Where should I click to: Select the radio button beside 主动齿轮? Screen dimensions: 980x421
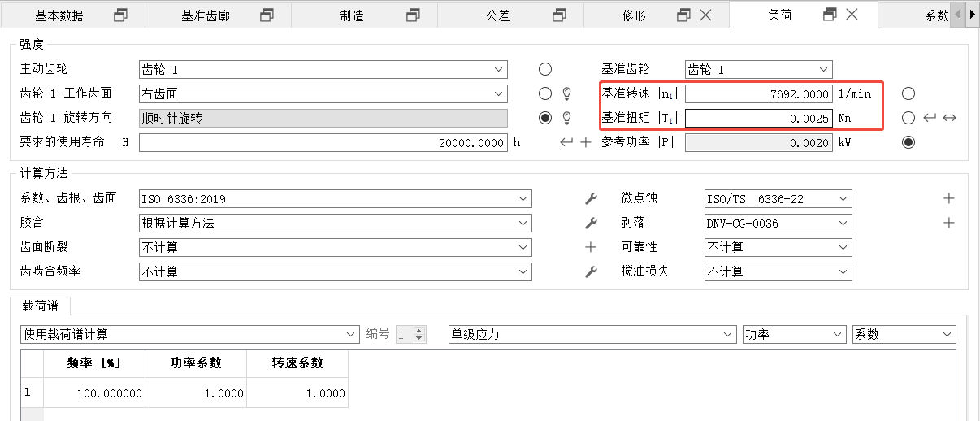click(545, 70)
